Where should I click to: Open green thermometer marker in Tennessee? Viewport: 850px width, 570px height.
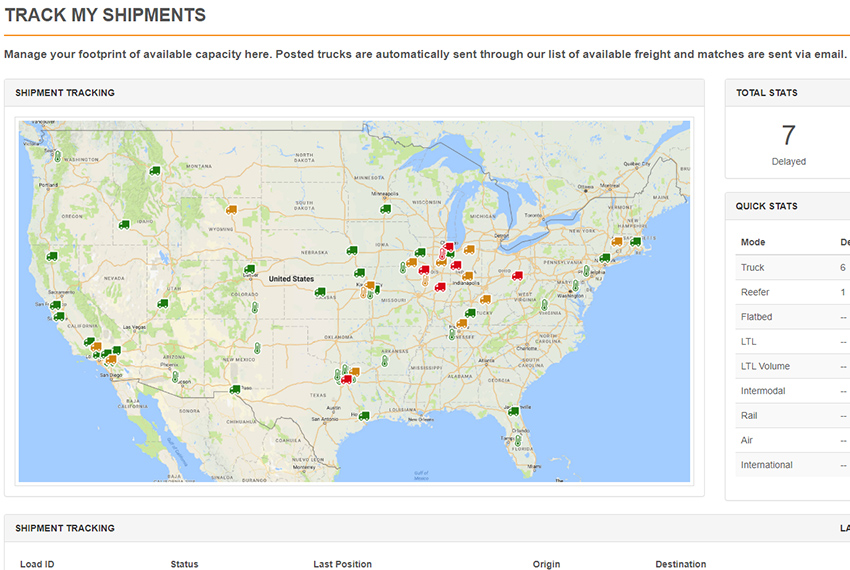[452, 334]
